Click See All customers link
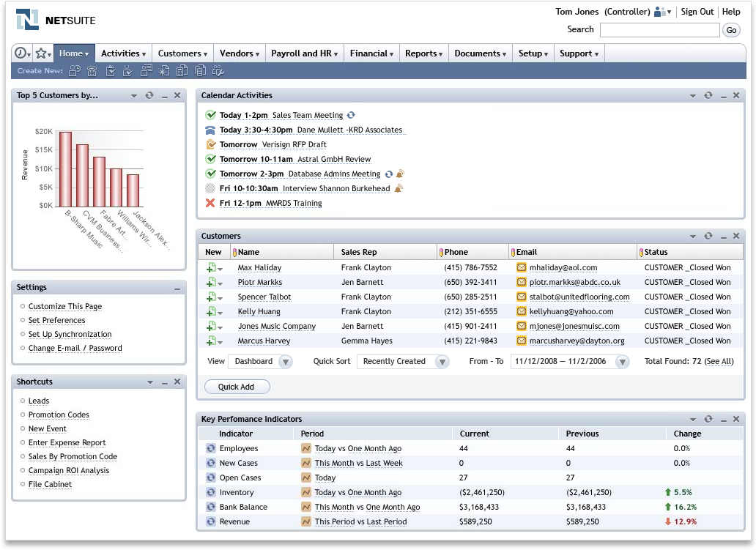756x550 pixels. pyautogui.click(x=719, y=362)
